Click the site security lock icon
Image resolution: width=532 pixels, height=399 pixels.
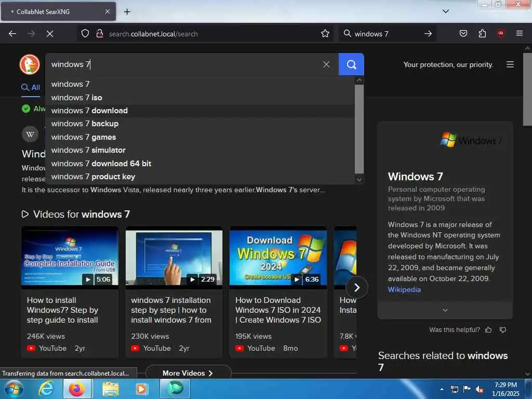coord(100,33)
